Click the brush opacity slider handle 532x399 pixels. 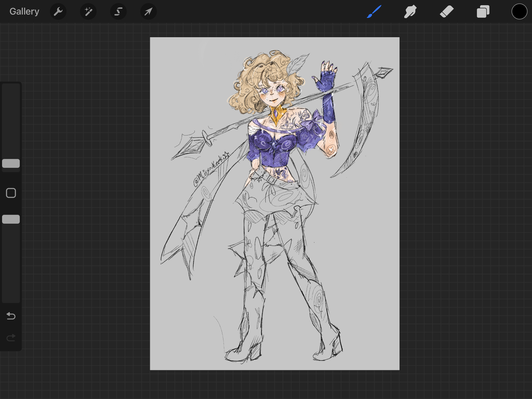[x=11, y=219]
